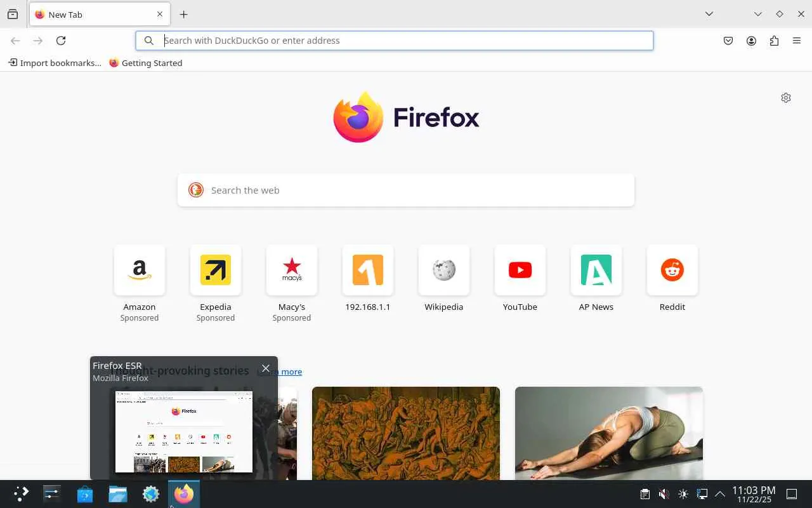Open the Firefox View (list tabs) icon
This screenshot has height=508, width=812.
coord(13,14)
